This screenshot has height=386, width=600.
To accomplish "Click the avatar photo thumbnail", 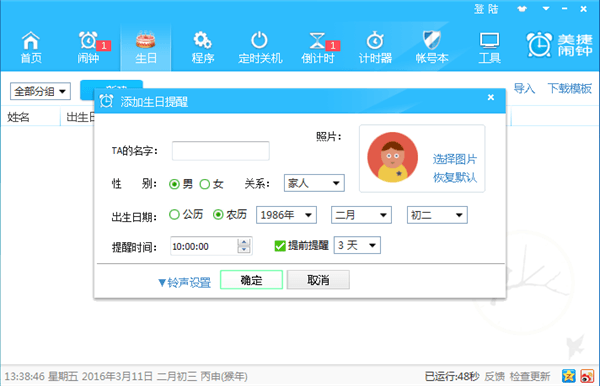I will [x=393, y=157].
